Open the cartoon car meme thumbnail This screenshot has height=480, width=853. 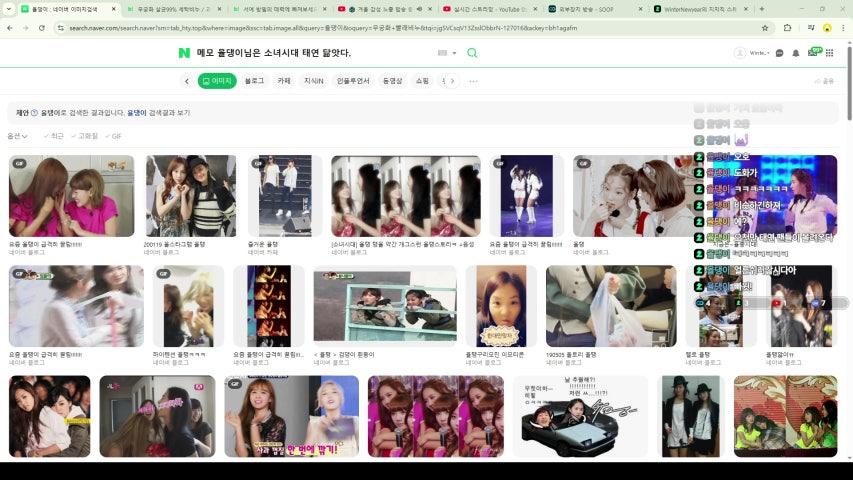coord(580,416)
